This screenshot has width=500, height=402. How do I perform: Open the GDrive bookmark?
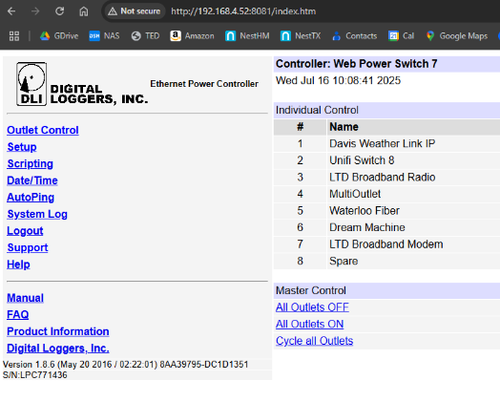(59, 36)
